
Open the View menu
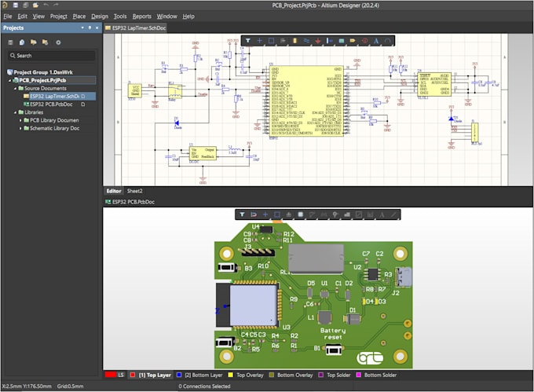coord(38,16)
